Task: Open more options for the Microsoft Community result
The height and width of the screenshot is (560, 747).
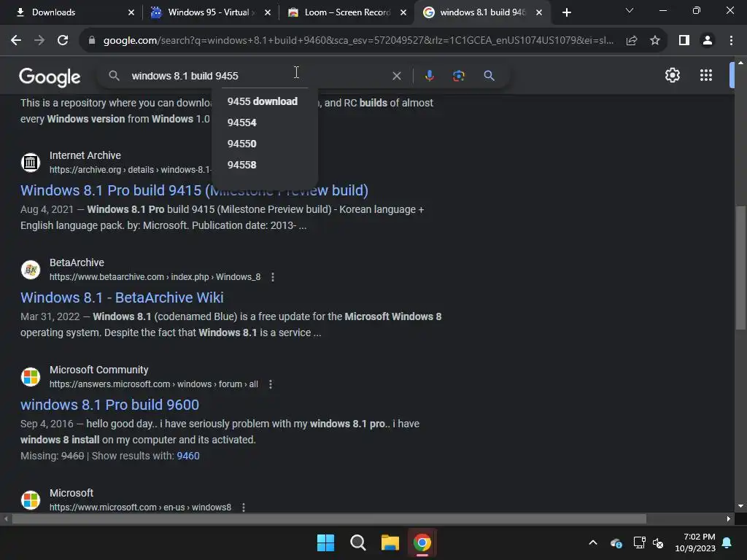Action: (x=270, y=384)
